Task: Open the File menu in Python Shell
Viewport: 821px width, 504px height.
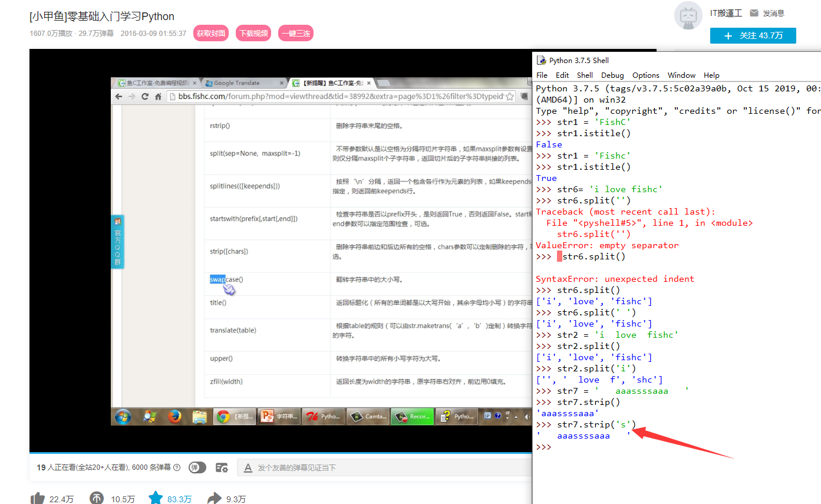Action: click(x=542, y=75)
